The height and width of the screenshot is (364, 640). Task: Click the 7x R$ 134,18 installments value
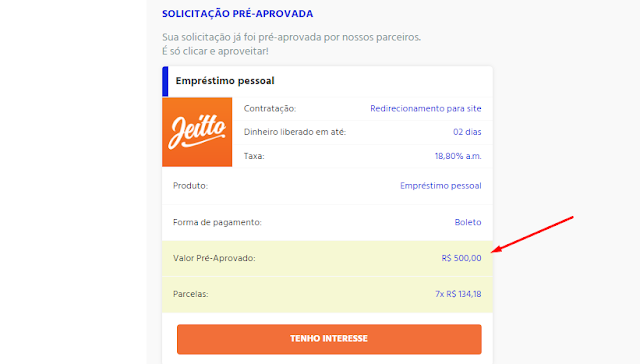coord(458,294)
